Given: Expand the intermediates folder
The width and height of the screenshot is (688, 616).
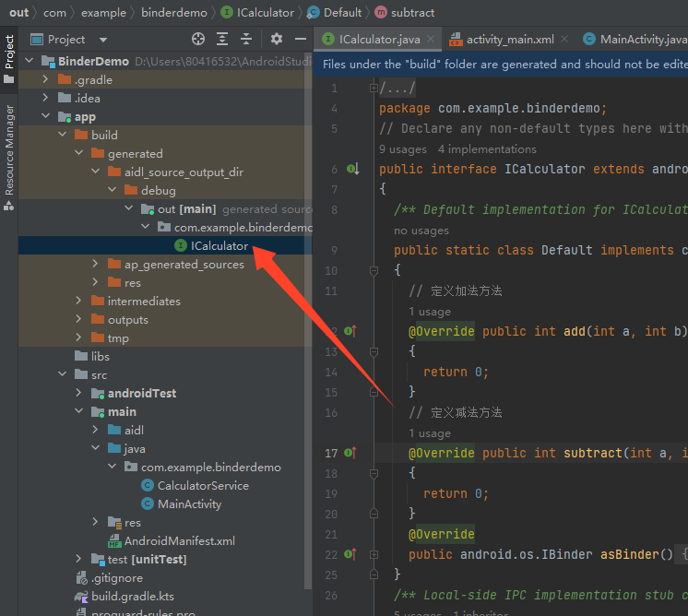Looking at the screenshot, I should [x=79, y=300].
